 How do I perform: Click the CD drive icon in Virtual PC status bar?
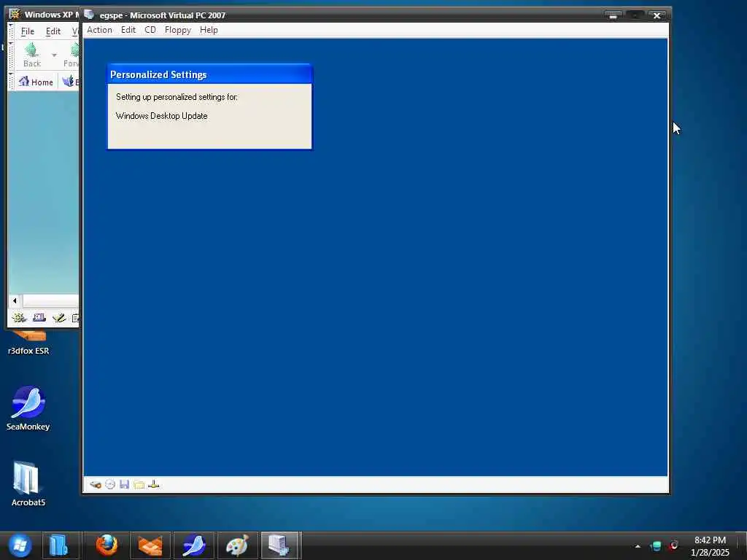click(110, 485)
